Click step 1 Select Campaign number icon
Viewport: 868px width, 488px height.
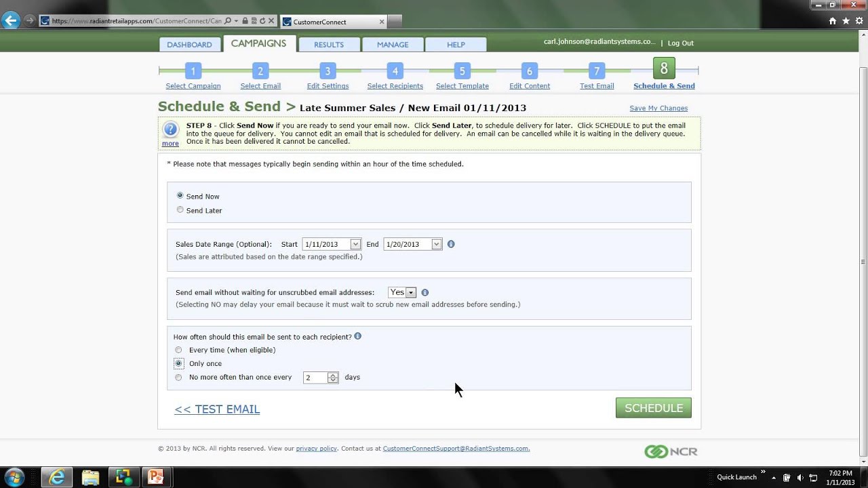[193, 71]
